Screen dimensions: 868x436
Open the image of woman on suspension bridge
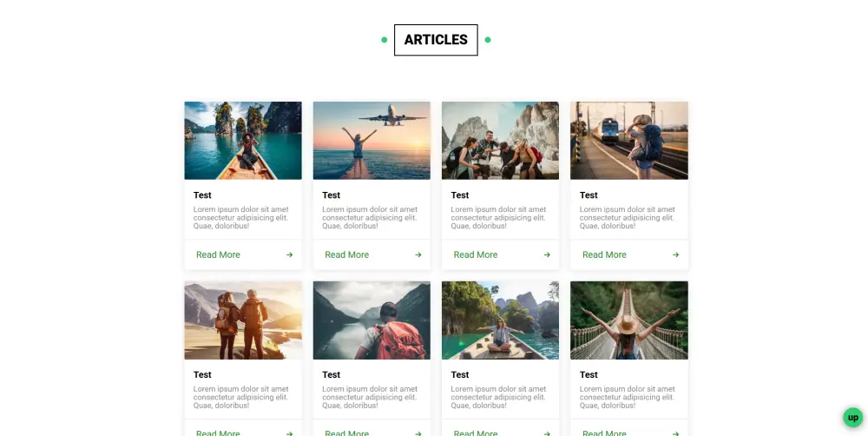628,320
